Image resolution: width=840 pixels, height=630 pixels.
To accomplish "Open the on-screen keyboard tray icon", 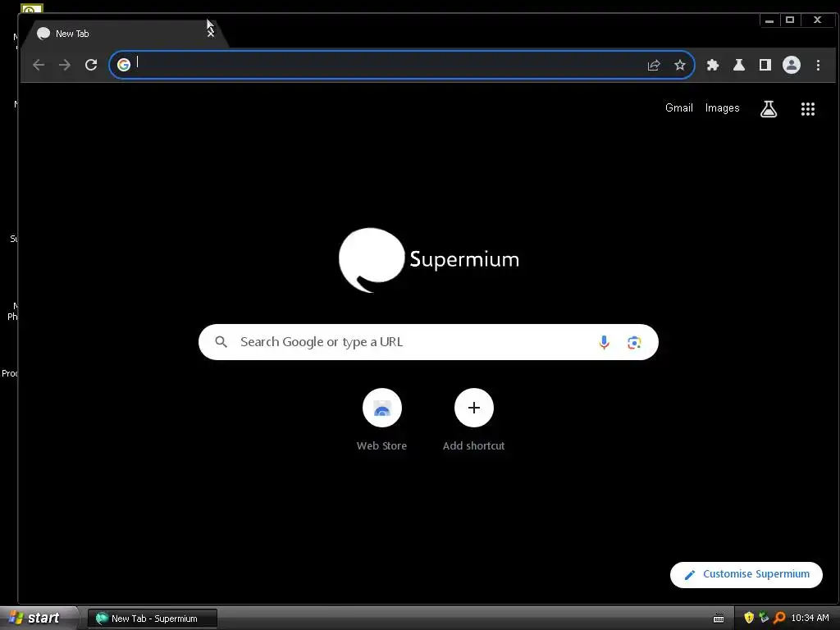I will (719, 619).
